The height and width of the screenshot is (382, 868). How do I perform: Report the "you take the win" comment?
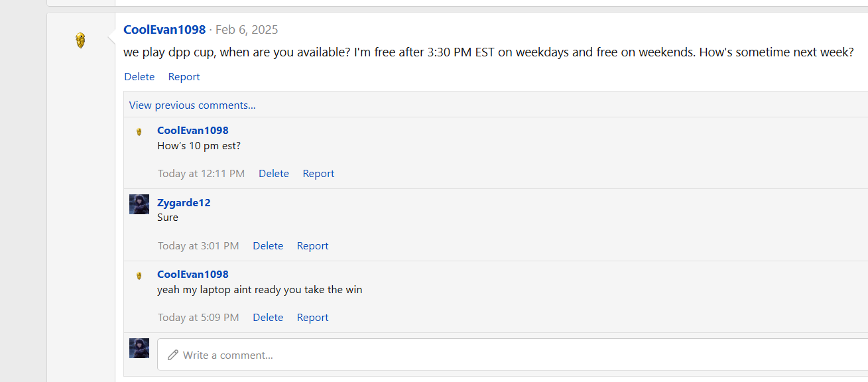coord(312,317)
